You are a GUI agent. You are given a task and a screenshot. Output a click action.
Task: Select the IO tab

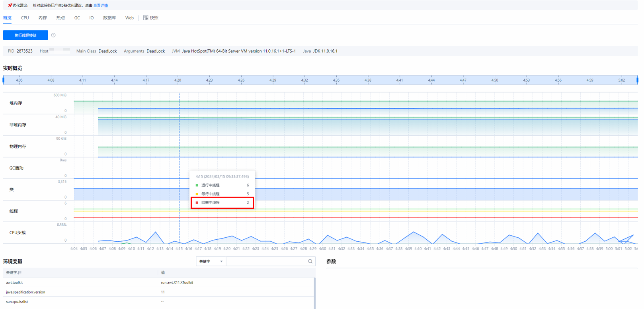pos(92,18)
